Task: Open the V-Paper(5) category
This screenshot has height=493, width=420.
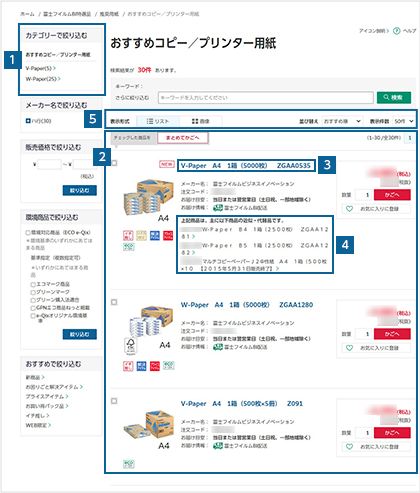Action: point(41,68)
